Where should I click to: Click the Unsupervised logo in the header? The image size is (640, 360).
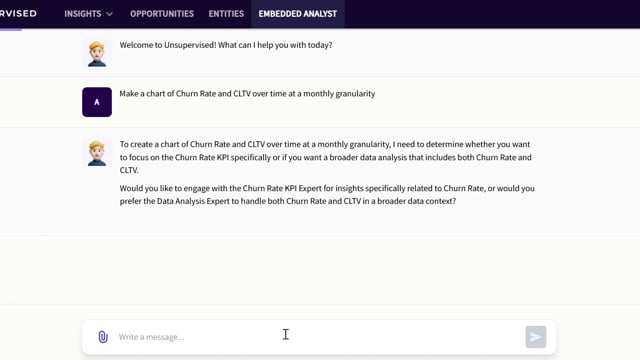click(18, 13)
